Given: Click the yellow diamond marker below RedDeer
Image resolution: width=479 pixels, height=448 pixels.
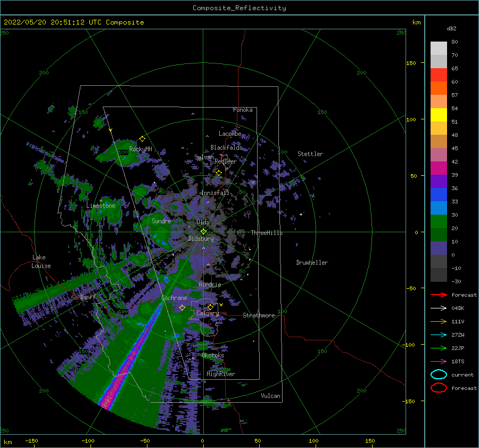Looking at the screenshot, I should point(219,173).
